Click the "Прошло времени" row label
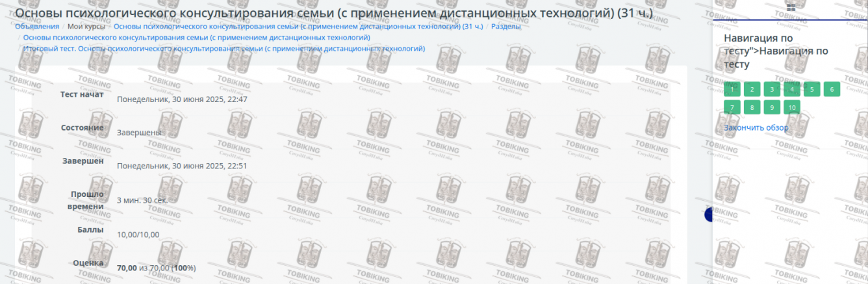868x284 pixels. [85, 200]
